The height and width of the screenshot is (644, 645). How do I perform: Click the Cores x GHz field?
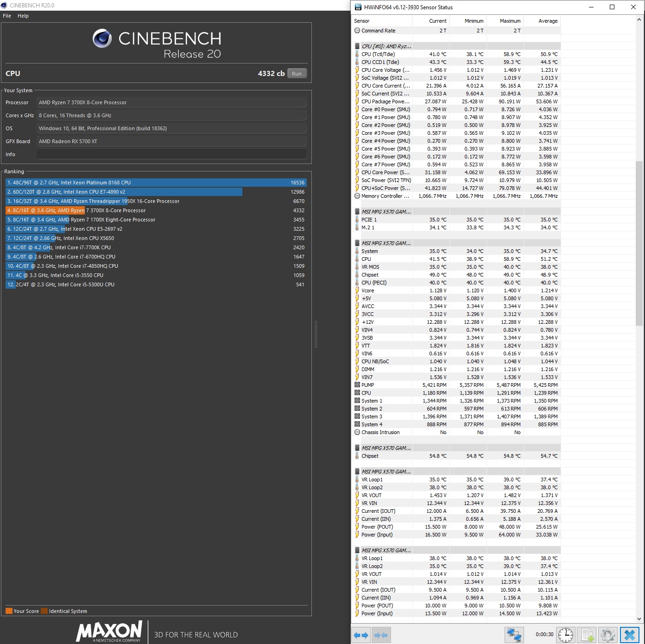[171, 115]
